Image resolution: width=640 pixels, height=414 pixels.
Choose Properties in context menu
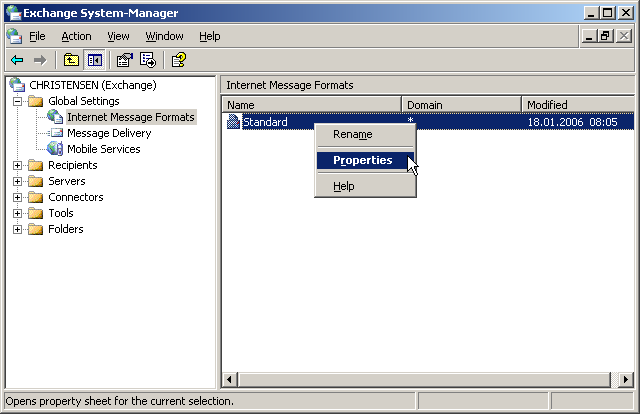(x=365, y=160)
